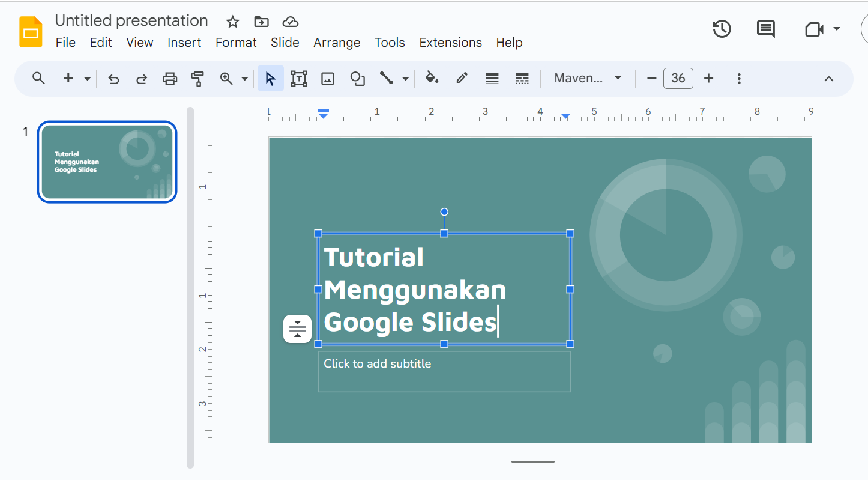Open the font family dropdown
Screen dimensions: 868x480
[x=586, y=78]
